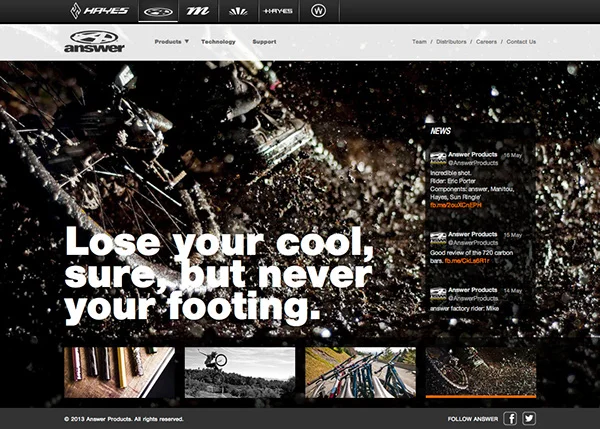The image size is (600, 429).
Task: Open the Technology menu item
Action: pos(218,41)
